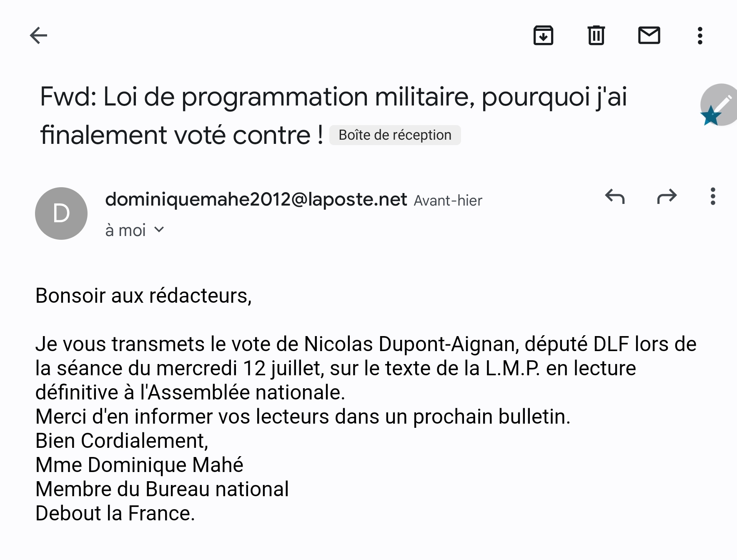Archive this email conversation
The width and height of the screenshot is (737, 560).
[543, 35]
